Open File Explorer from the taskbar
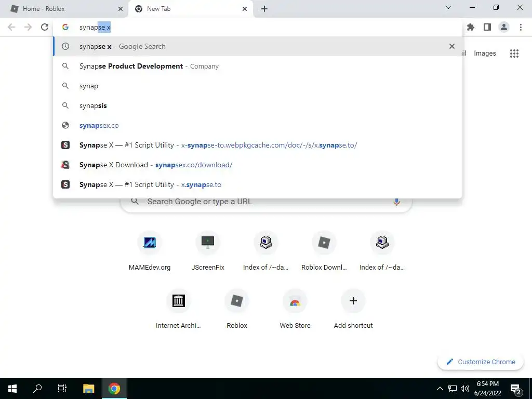 point(88,389)
